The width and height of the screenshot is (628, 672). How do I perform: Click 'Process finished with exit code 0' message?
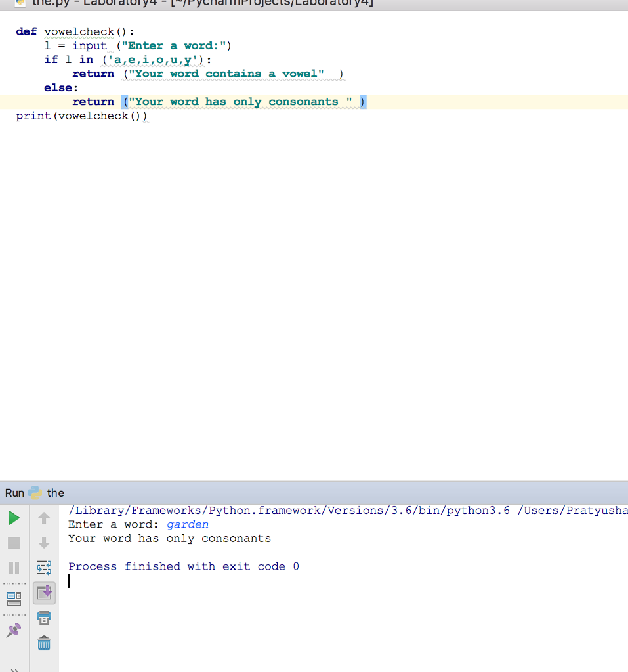184,566
